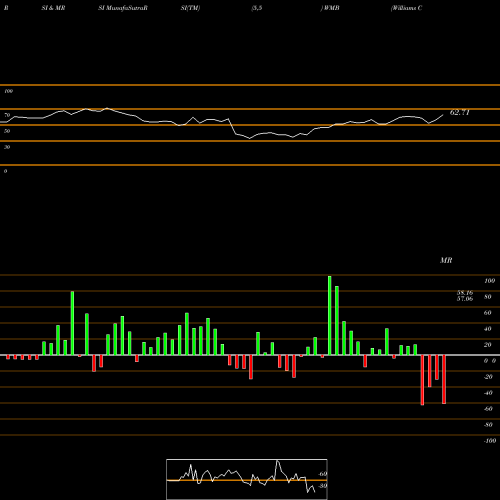Click the MR panel label
Viewport: 500px width, 500px height.
pos(446,260)
